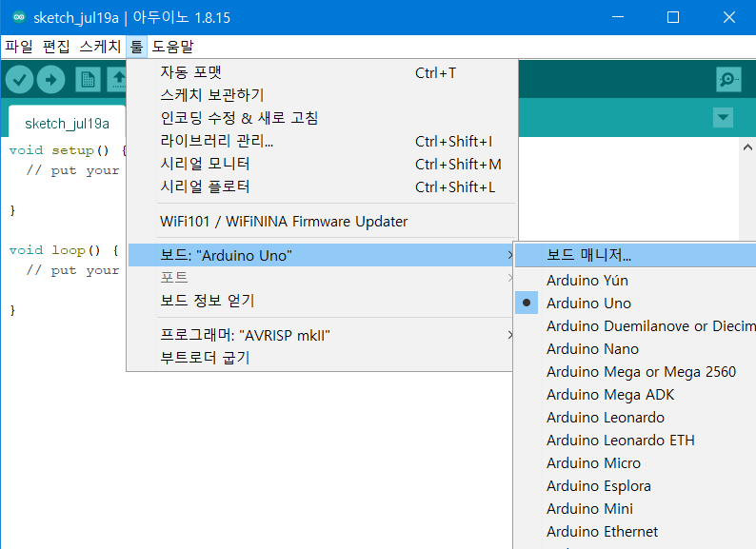Close the Arduino IDE window
The width and height of the screenshot is (756, 549).
(x=729, y=17)
